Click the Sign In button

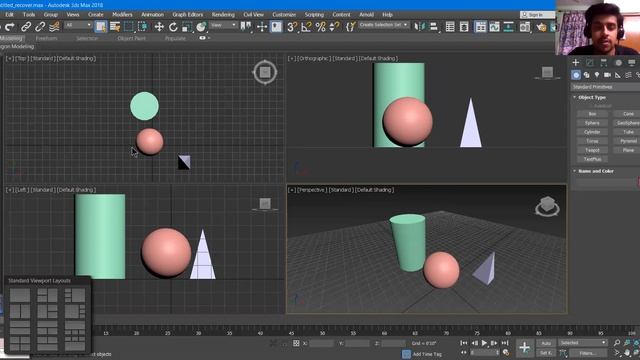[x=537, y=15]
